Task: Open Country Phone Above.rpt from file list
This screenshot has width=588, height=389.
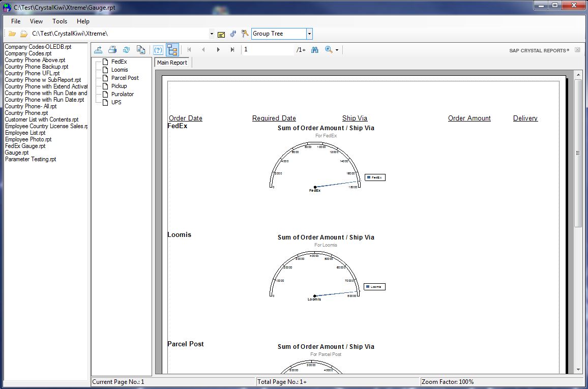Action: click(x=35, y=60)
